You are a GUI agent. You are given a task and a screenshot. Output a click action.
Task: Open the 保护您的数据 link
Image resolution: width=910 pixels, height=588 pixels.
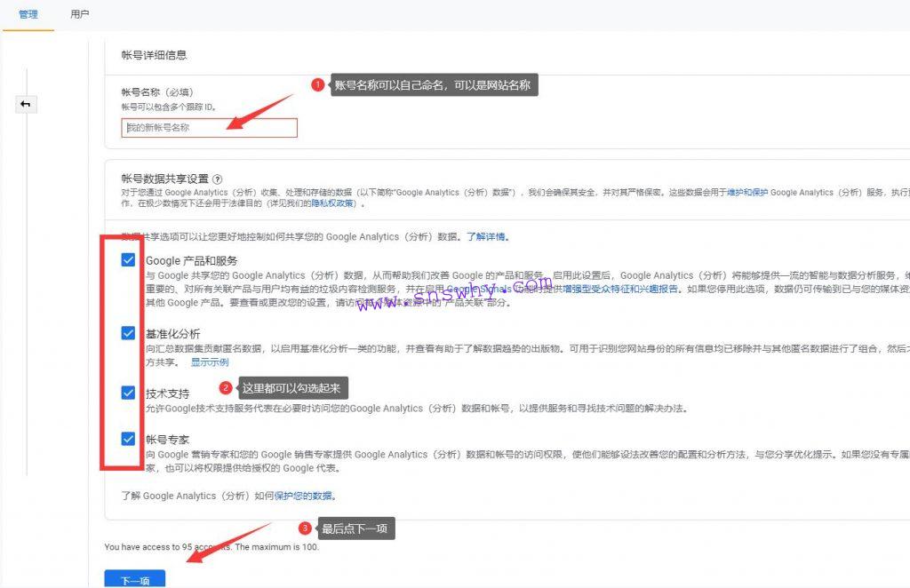[x=304, y=496]
